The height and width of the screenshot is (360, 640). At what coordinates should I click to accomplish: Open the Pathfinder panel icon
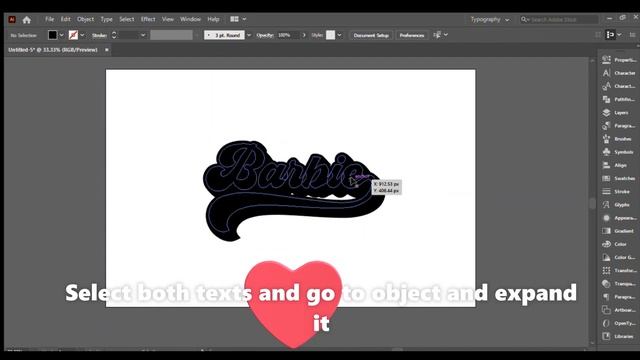(607, 99)
